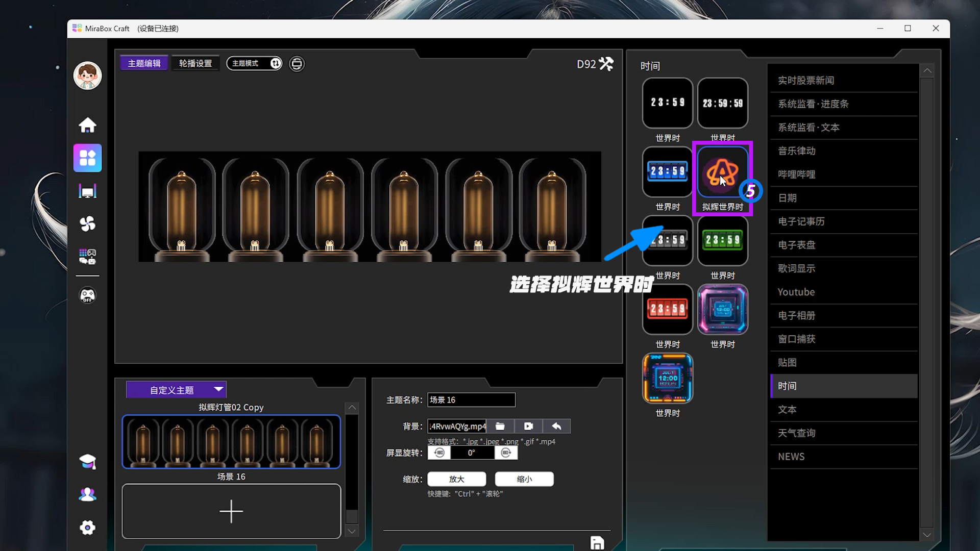Image resolution: width=980 pixels, height=551 pixels.
Task: Select the blue 23:59 world clock widget
Action: click(x=668, y=172)
